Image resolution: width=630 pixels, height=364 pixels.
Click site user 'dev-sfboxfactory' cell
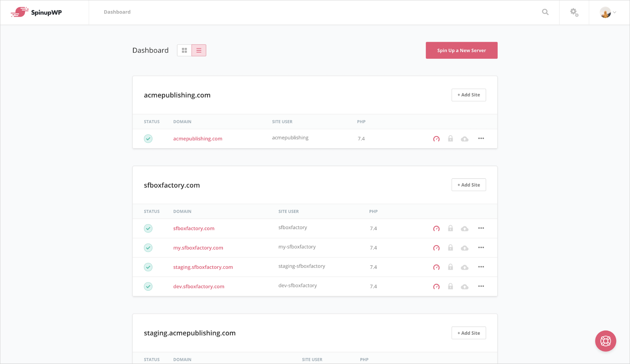(x=298, y=286)
